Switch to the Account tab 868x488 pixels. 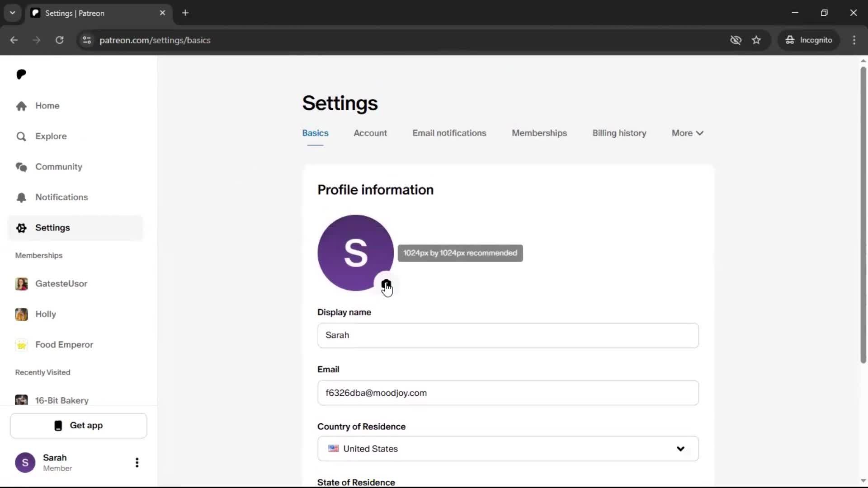pos(370,133)
